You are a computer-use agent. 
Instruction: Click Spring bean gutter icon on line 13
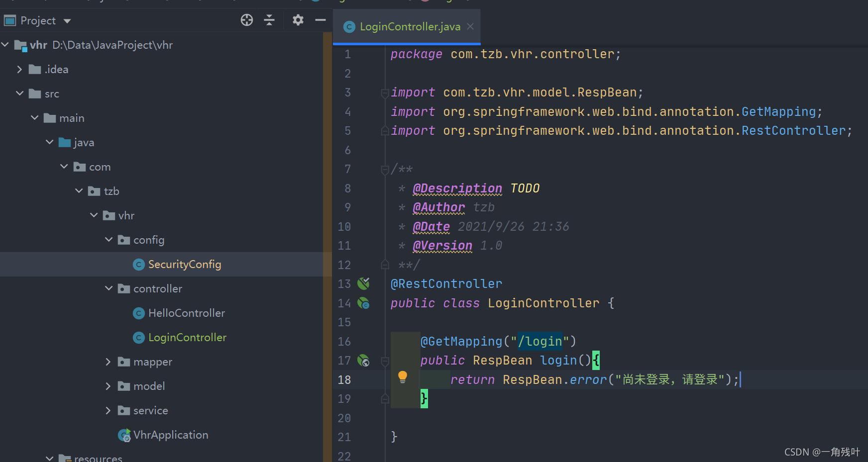pos(364,283)
